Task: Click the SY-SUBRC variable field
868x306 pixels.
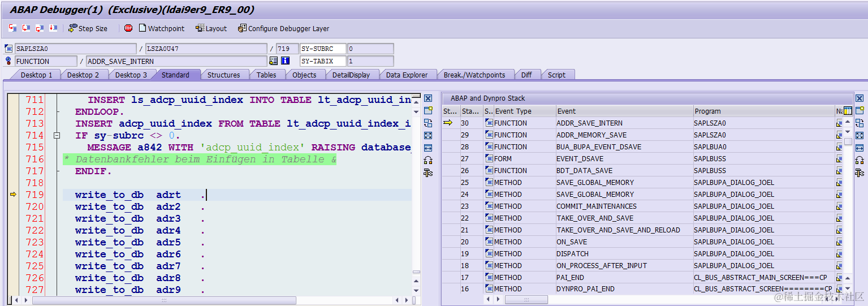Action: click(323, 49)
